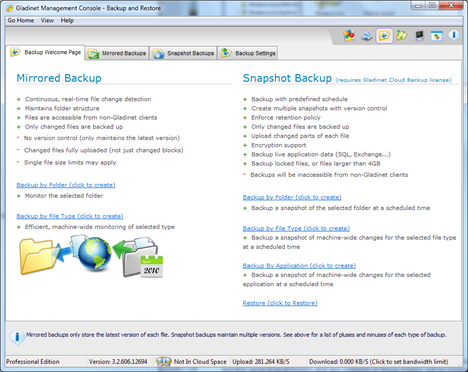The height and width of the screenshot is (372, 468).
Task: Click the yellow folder illustration
Action: click(x=36, y=256)
